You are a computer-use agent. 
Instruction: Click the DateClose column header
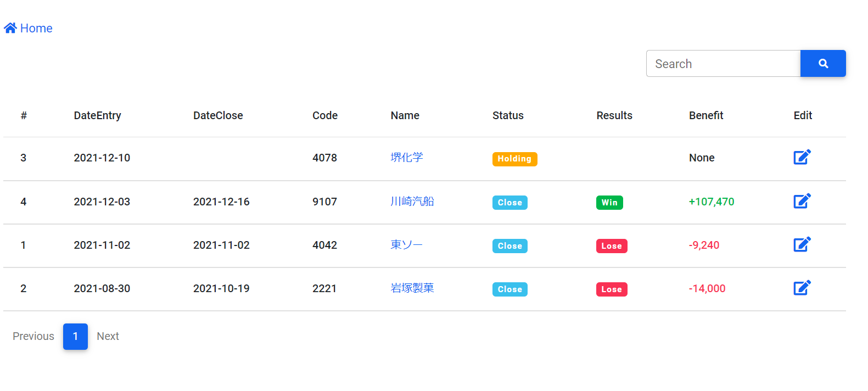click(218, 115)
